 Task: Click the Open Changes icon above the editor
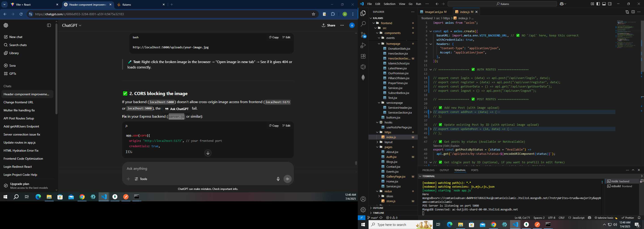[627, 12]
